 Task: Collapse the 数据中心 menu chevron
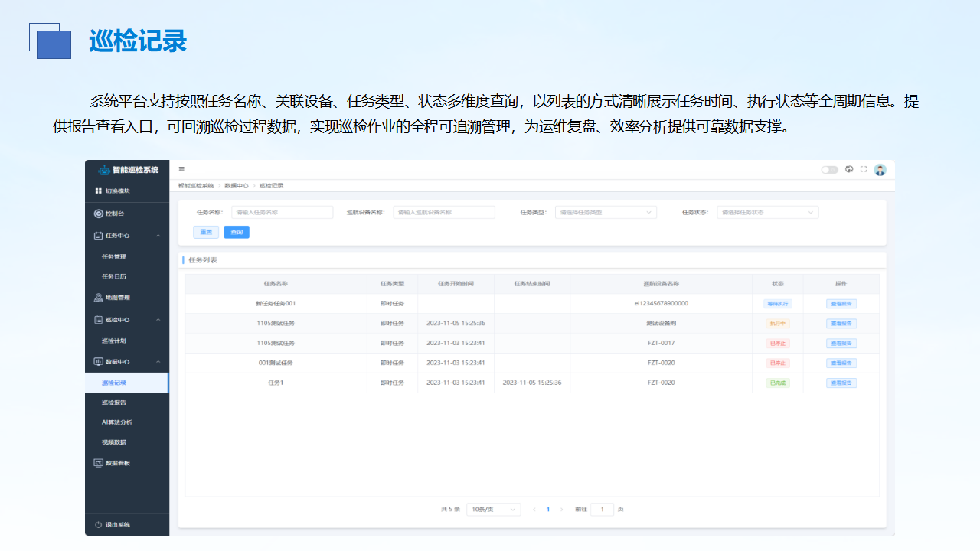pos(158,361)
